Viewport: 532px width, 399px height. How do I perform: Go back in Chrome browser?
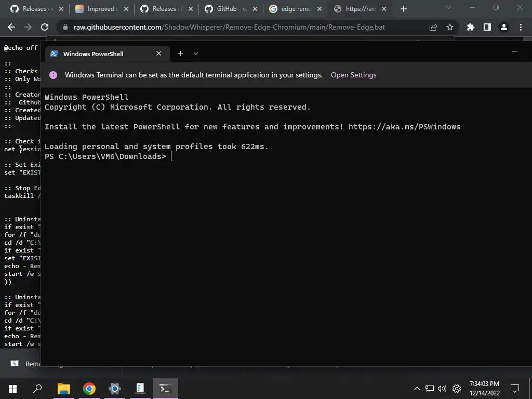tap(11, 27)
